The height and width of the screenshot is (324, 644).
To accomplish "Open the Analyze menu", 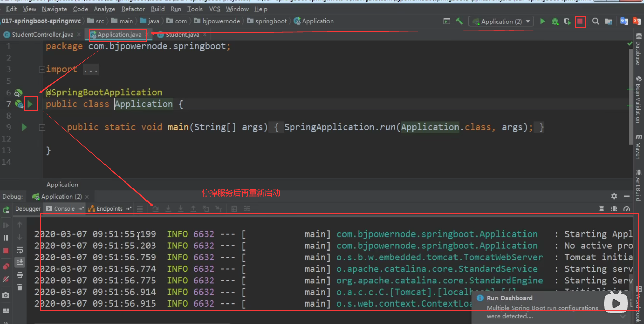I will pyautogui.click(x=104, y=9).
